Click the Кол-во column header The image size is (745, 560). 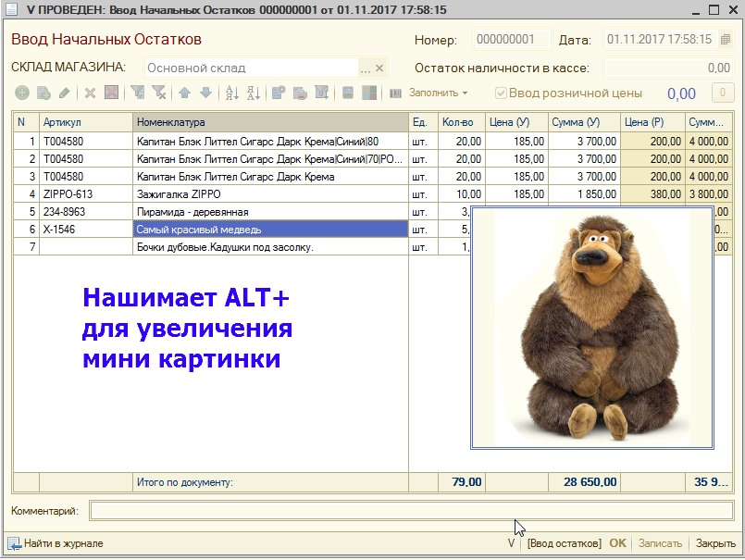tap(462, 122)
